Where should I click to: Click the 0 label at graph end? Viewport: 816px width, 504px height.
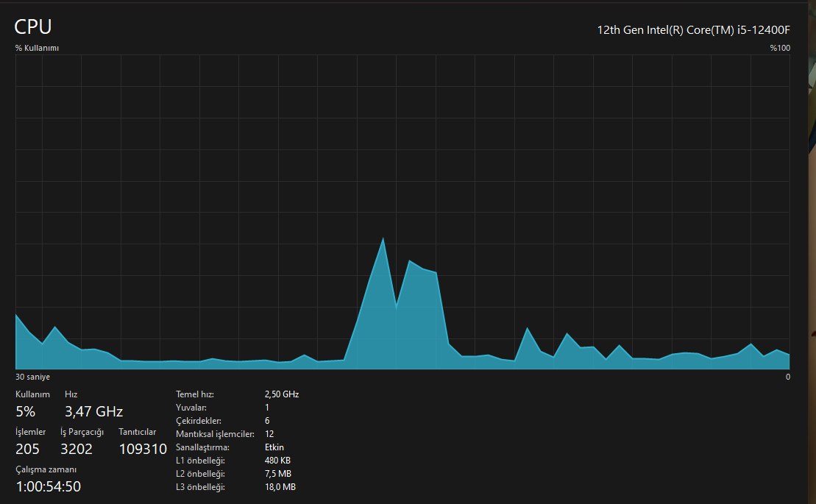[x=788, y=377]
